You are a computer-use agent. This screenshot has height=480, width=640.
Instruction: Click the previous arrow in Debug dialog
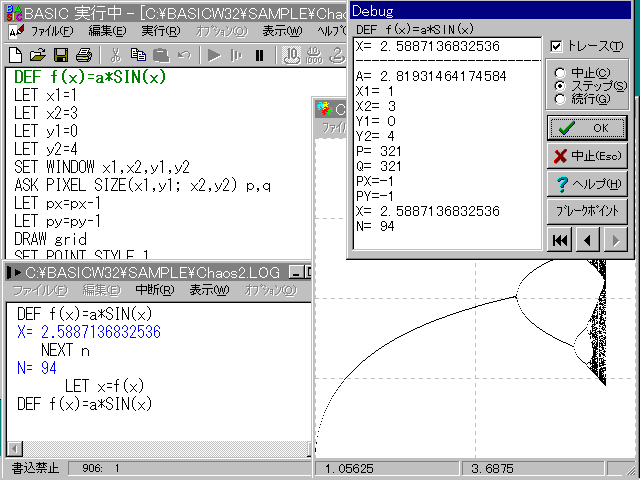(589, 240)
